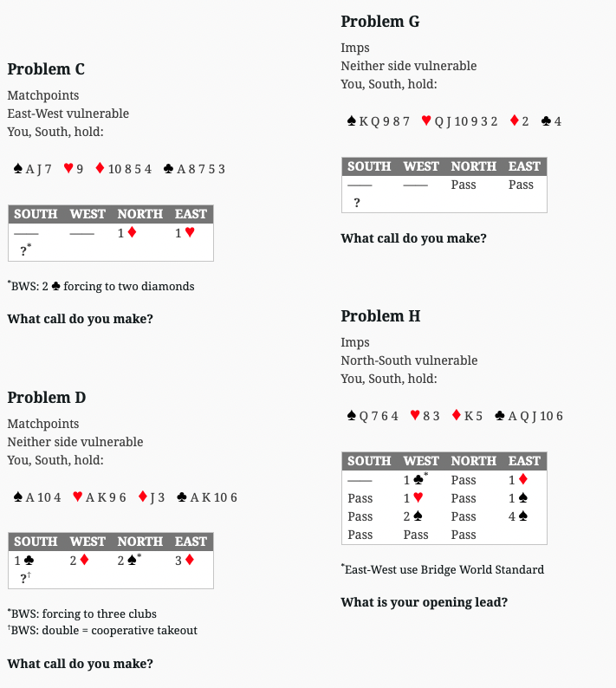Click the SOUTH column header in Problem C
616x688 pixels.
tap(36, 214)
